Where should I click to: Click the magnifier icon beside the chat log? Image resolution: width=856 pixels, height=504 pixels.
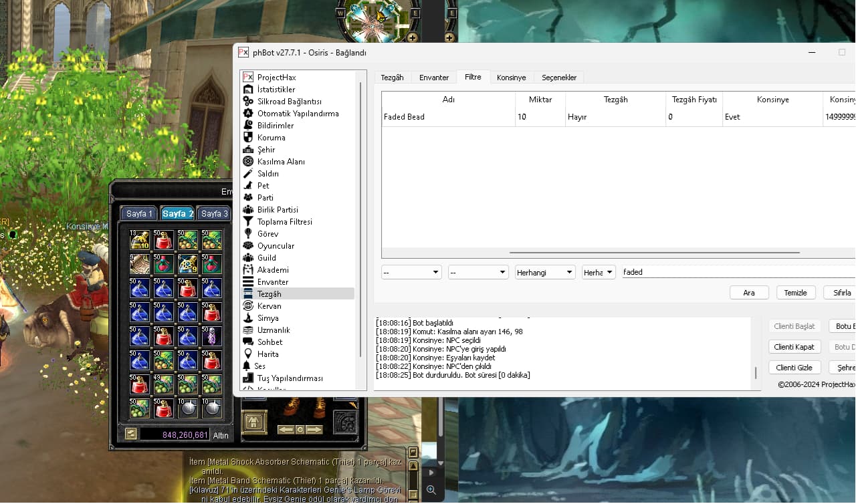click(431, 490)
